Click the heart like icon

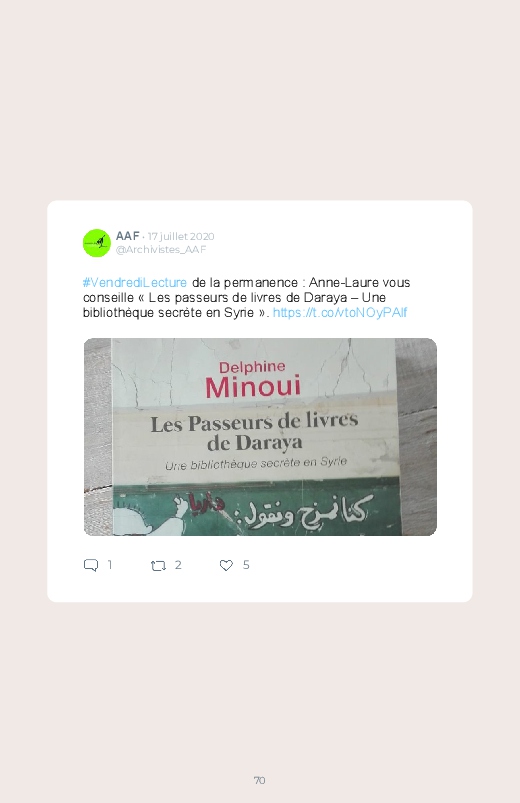(226, 565)
